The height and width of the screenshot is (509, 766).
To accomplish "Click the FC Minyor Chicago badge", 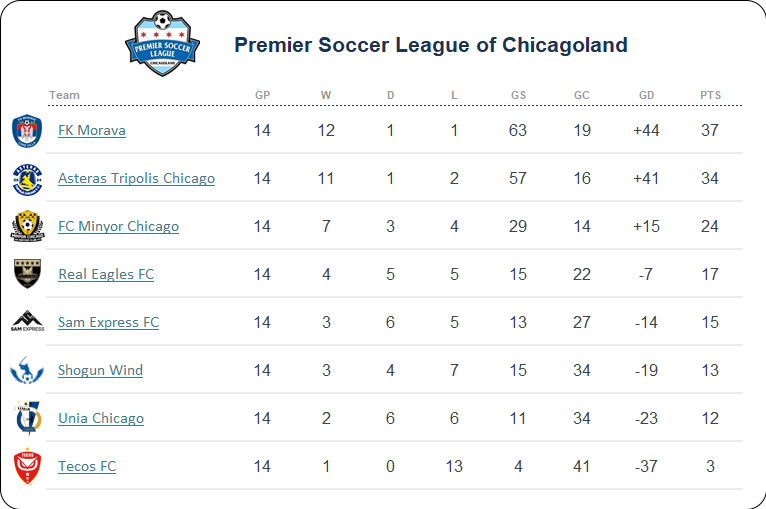I will point(27,226).
